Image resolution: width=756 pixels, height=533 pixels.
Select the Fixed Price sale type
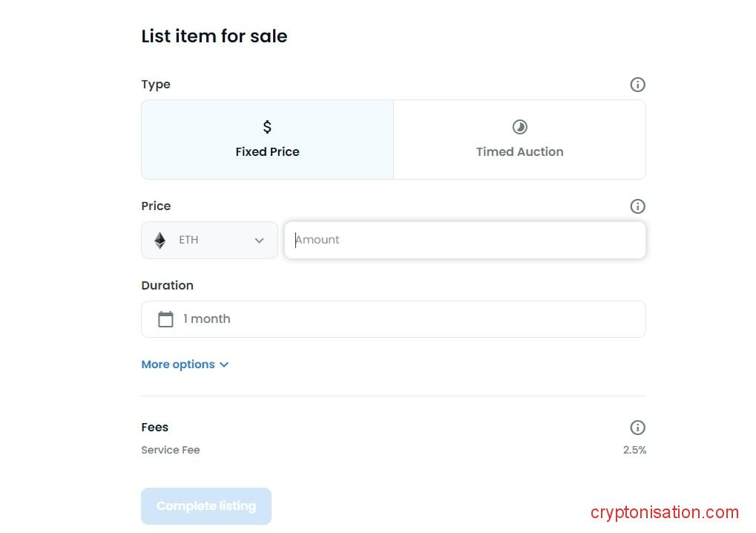point(267,140)
